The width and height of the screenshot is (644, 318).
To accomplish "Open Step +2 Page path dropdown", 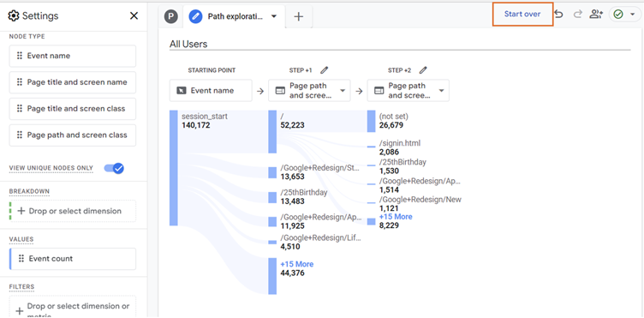I will pos(408,90).
